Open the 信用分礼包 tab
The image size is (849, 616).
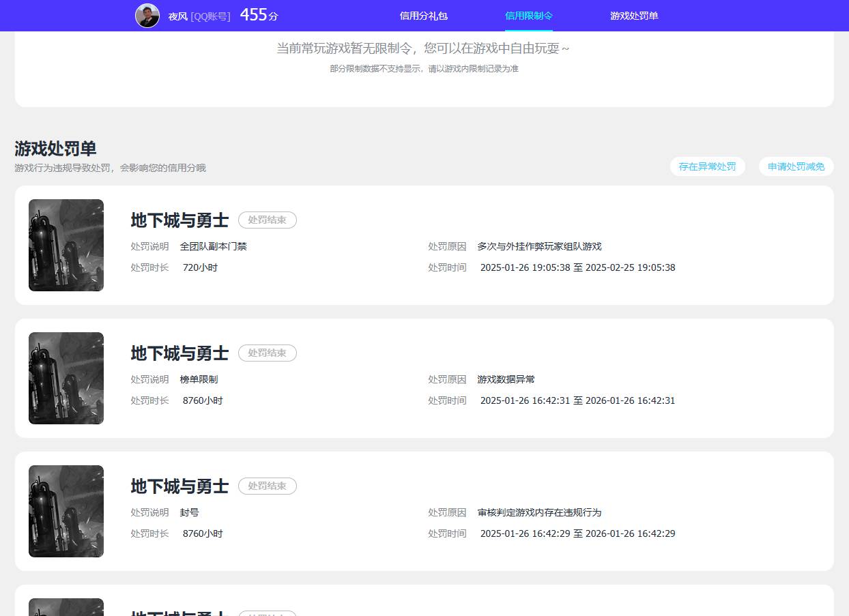pos(424,16)
